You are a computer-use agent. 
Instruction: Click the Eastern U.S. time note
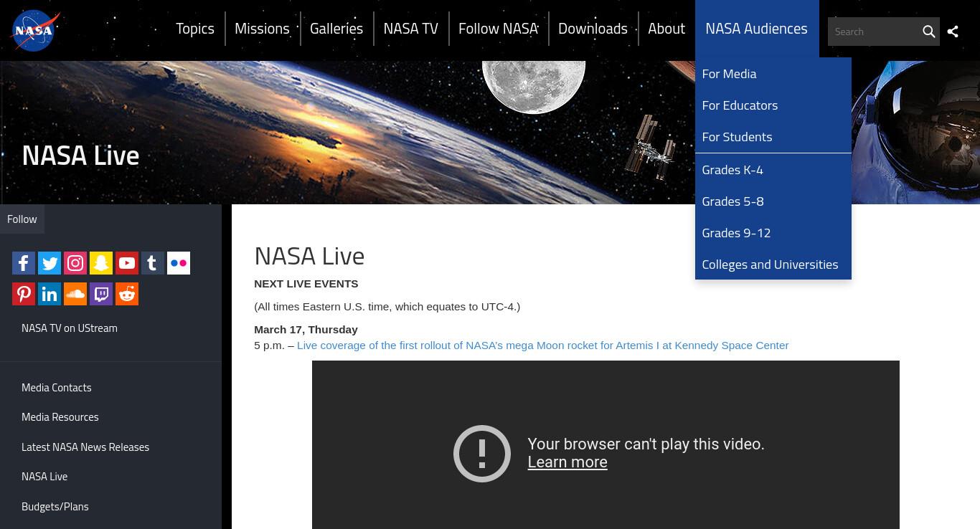(x=387, y=307)
